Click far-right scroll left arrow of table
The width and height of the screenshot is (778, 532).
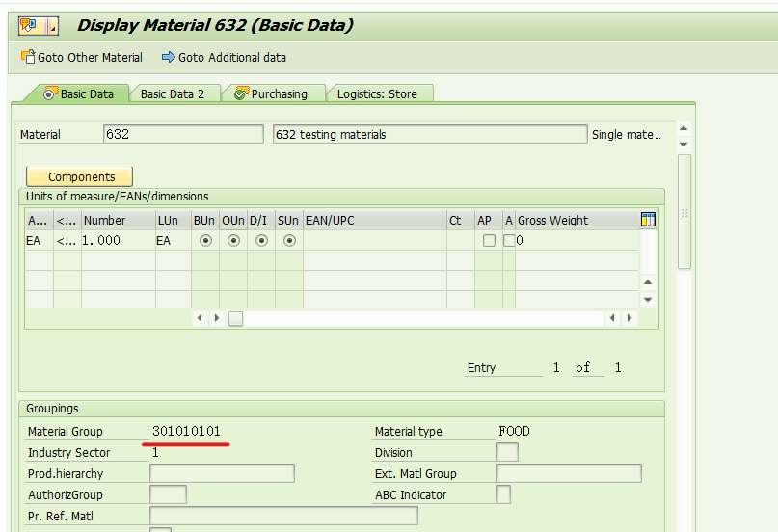click(x=612, y=318)
